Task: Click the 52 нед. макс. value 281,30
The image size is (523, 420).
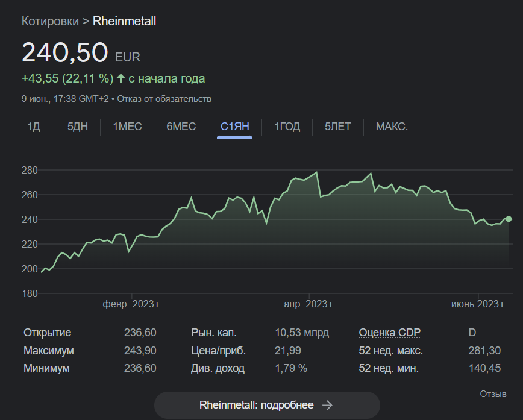Action: pyautogui.click(x=484, y=351)
